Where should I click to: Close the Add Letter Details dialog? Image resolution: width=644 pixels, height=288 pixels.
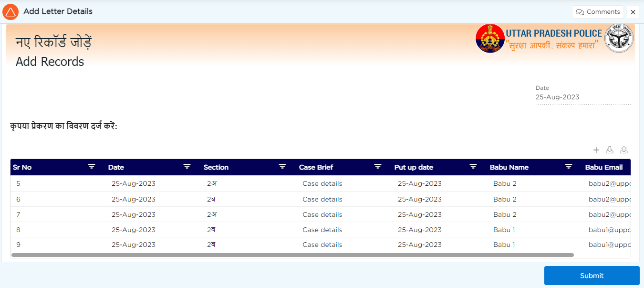pos(633,12)
